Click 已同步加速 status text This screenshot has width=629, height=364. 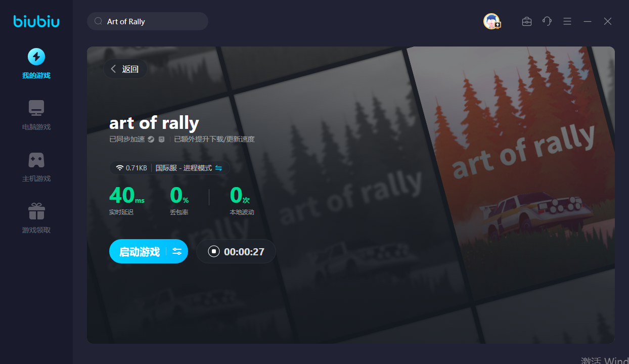pos(127,139)
